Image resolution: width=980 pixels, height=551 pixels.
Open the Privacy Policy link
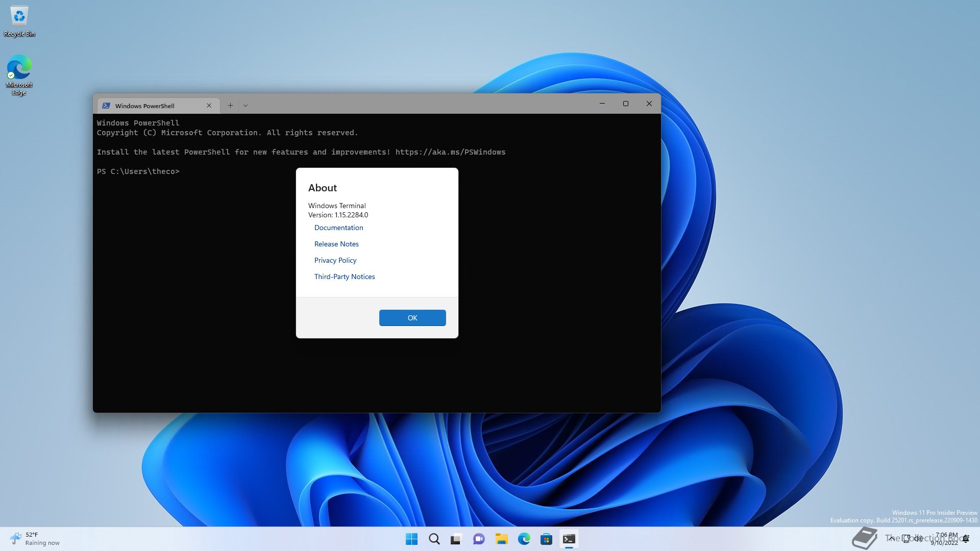coord(335,260)
